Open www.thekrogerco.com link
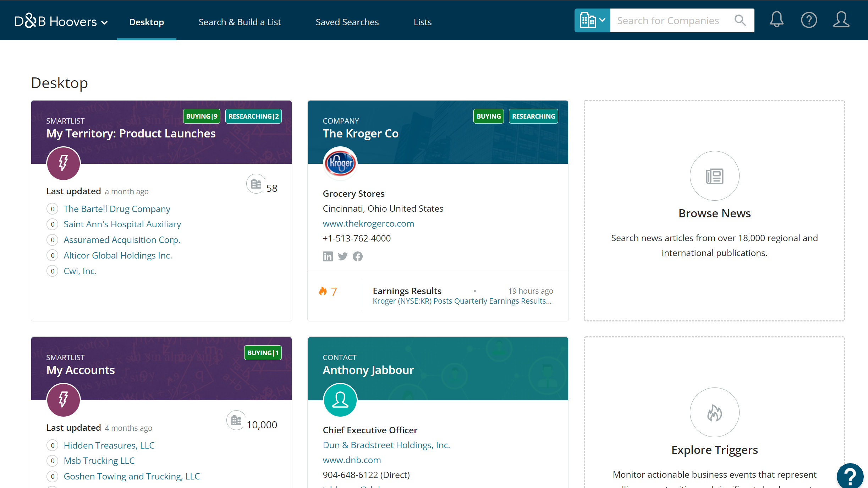 click(x=368, y=223)
